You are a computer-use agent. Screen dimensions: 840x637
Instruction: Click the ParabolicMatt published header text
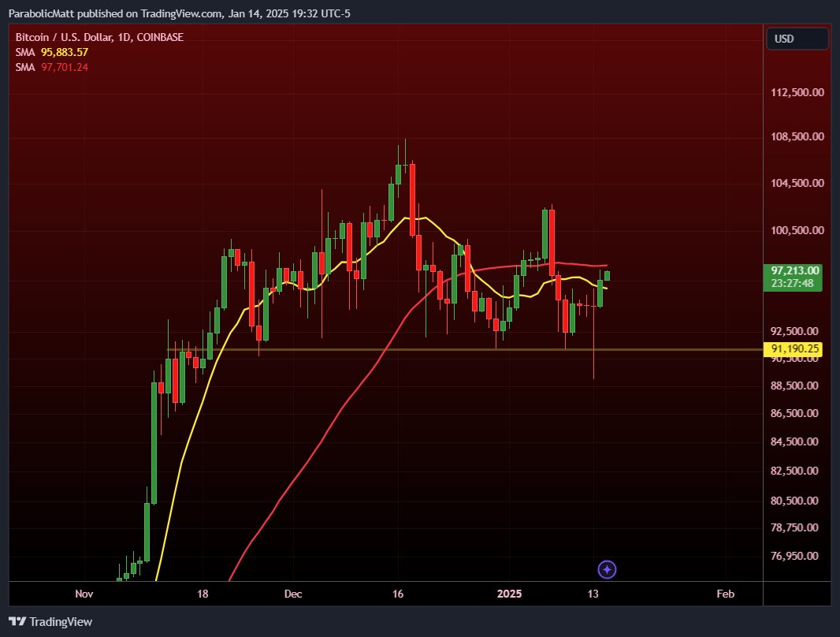180,13
